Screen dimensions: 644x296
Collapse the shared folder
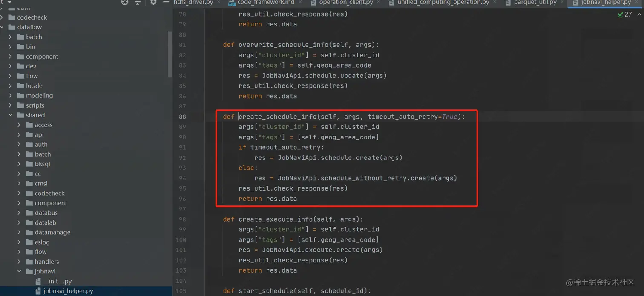[x=11, y=115]
